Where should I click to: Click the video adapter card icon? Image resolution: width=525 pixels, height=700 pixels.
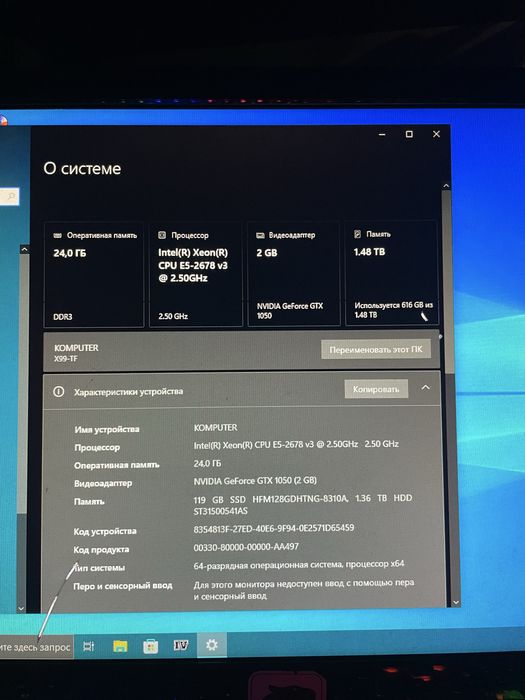coord(260,235)
